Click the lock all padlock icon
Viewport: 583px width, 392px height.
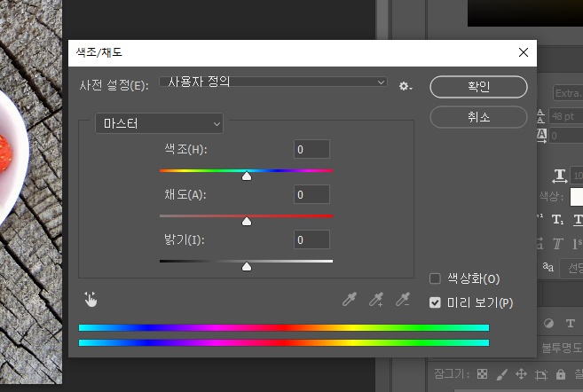coord(561,374)
